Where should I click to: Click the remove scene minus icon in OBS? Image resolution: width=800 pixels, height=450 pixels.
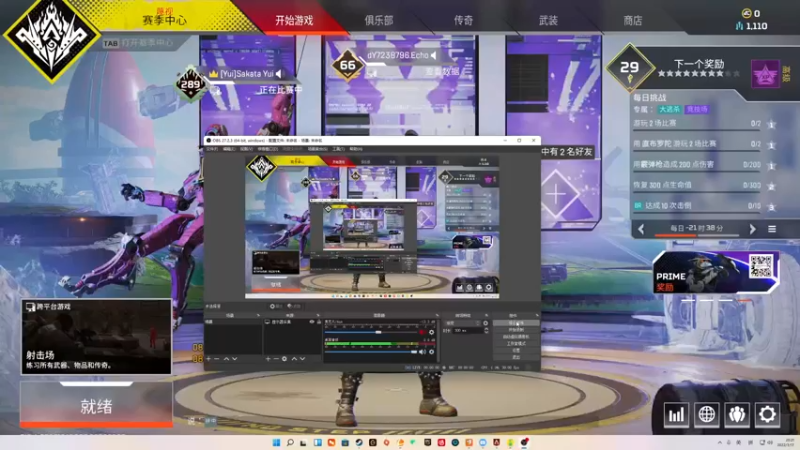click(216, 359)
